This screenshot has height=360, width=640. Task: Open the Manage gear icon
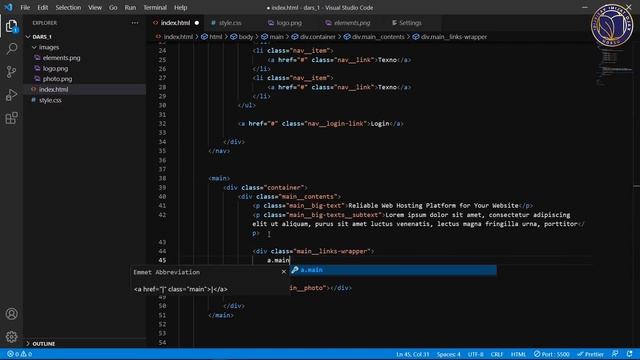11,336
